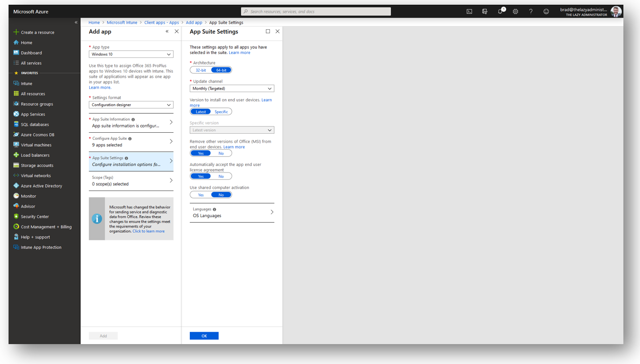The height and width of the screenshot is (364, 640).
Task: Click the Azure Cosmos DB icon
Action: 16,135
